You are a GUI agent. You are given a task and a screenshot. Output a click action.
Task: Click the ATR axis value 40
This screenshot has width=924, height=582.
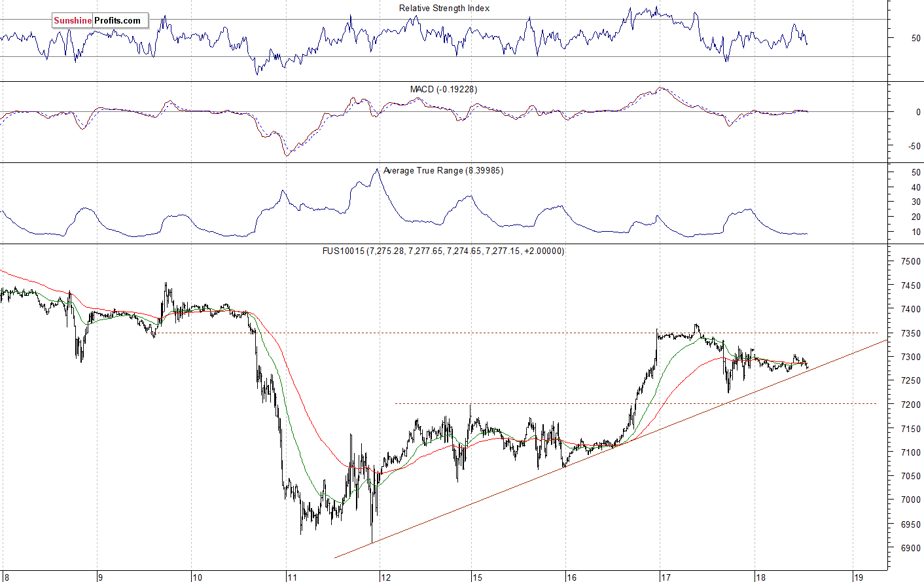click(915, 188)
